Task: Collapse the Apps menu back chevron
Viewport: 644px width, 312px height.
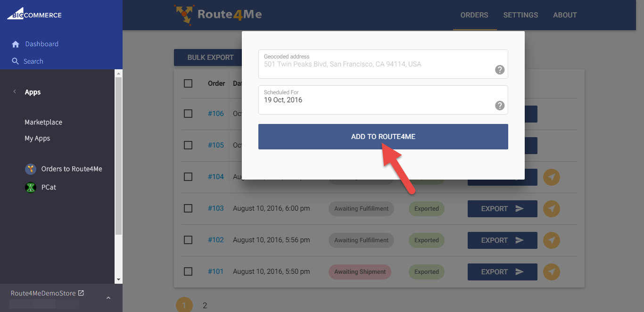Action: (x=15, y=92)
